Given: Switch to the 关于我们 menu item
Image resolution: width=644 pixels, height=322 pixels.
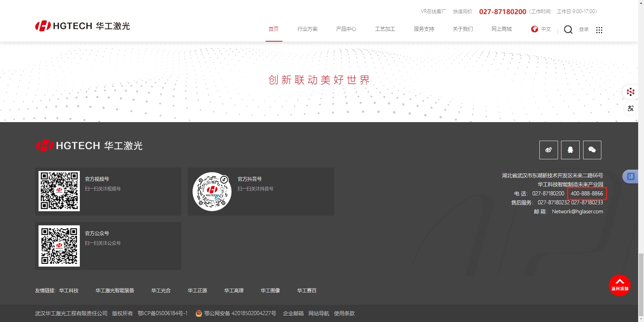Looking at the screenshot, I should [x=463, y=29].
